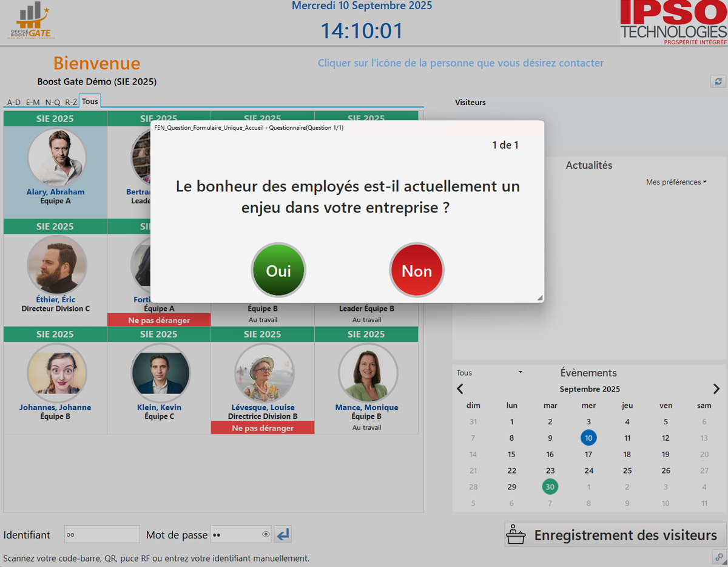Image resolution: width=728 pixels, height=567 pixels.
Task: Open the Mes préférences dropdown
Action: pyautogui.click(x=676, y=182)
